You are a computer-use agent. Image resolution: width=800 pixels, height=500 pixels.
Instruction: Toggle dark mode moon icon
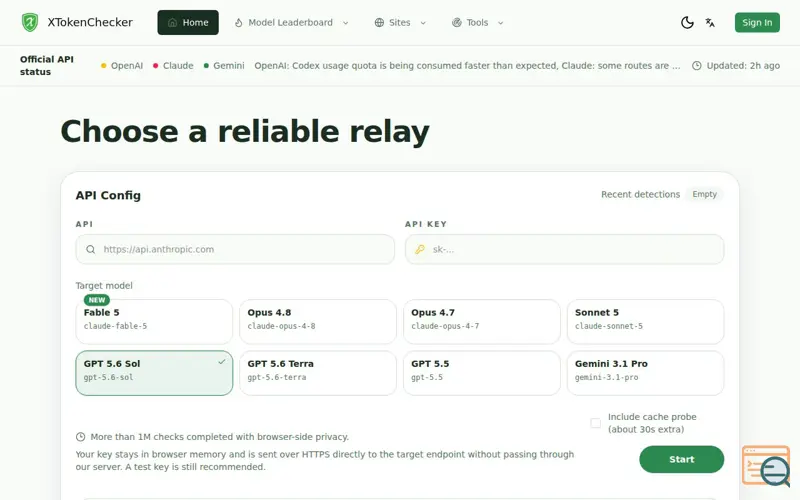coord(687,22)
